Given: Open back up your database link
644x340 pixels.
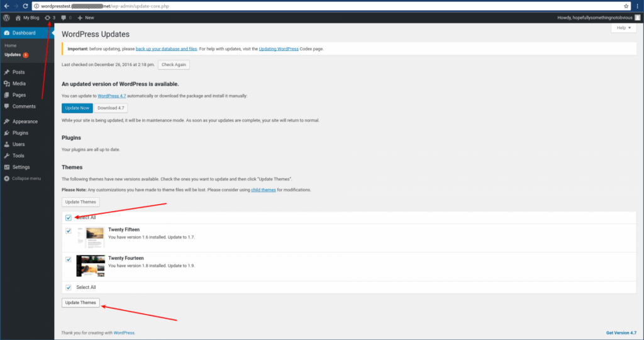Looking at the screenshot, I should click(x=166, y=49).
